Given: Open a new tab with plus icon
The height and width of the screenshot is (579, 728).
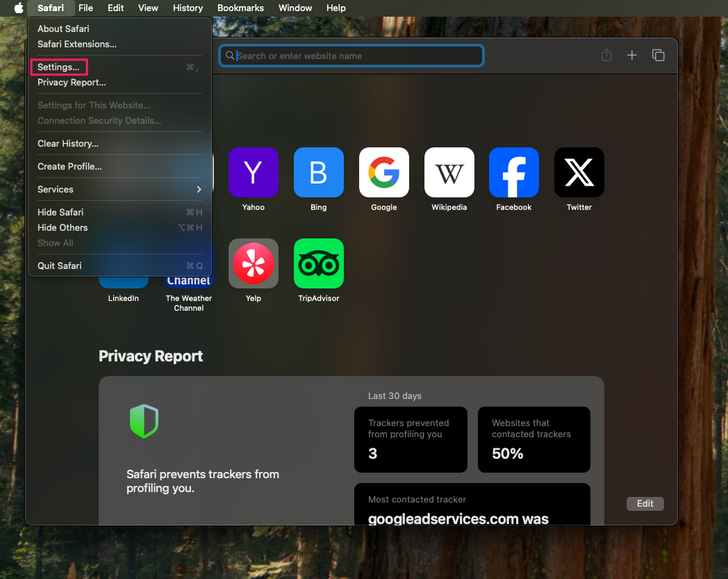Looking at the screenshot, I should pos(631,56).
